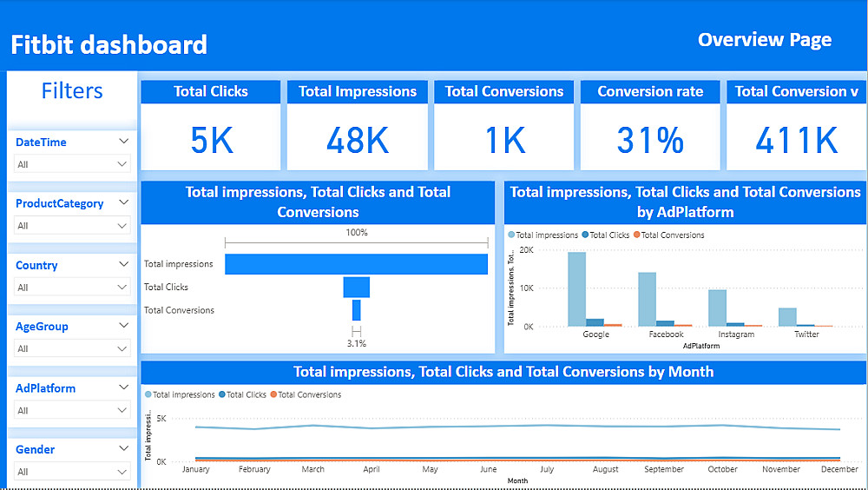Viewport: 868px width, 490px height.
Task: Click the Google Total Clicks bar
Action: (595, 322)
